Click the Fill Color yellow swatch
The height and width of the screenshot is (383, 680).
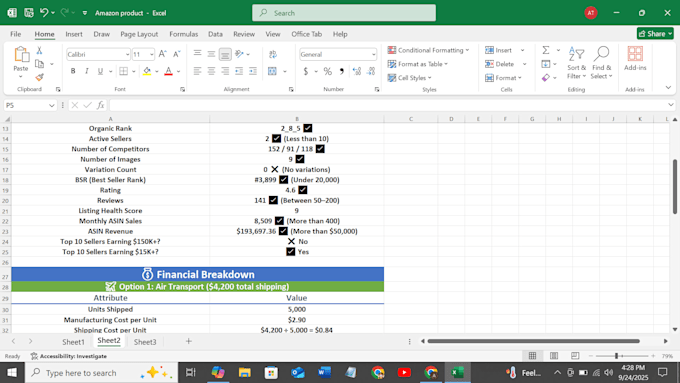pos(147,71)
